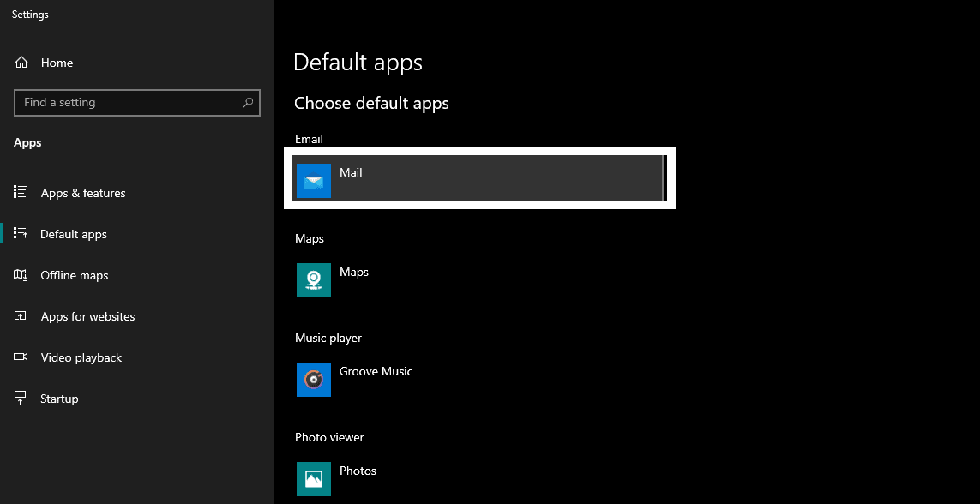Click the Apps & features list icon
Screen dimensions: 980x504
click(x=21, y=192)
